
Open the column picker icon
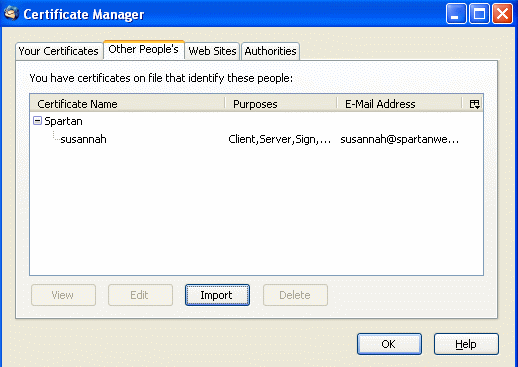[474, 104]
